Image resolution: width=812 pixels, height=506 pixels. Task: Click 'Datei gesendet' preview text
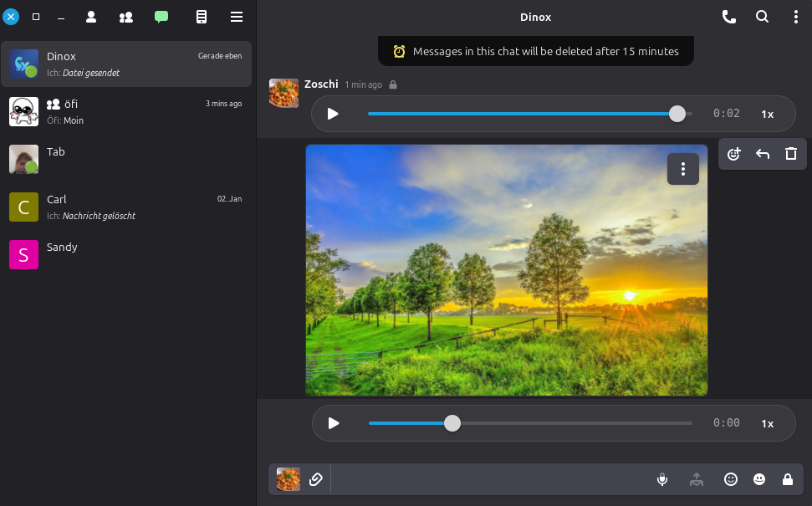pos(91,73)
